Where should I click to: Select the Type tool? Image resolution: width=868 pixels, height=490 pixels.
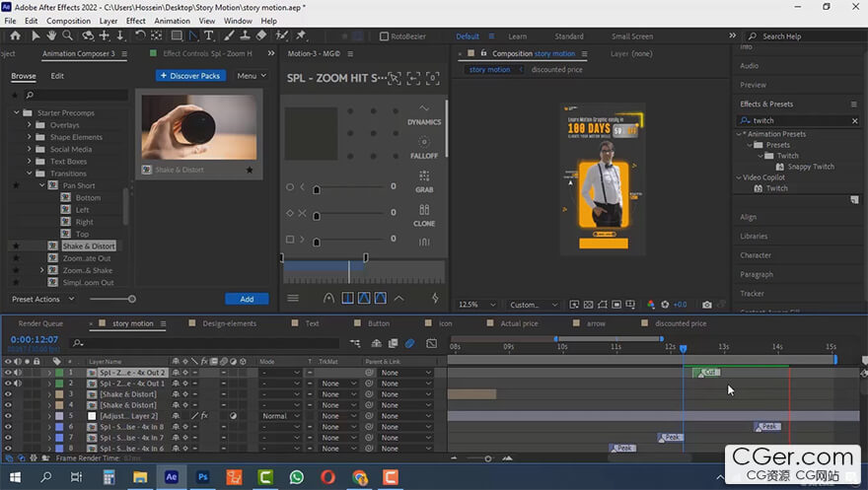click(209, 35)
